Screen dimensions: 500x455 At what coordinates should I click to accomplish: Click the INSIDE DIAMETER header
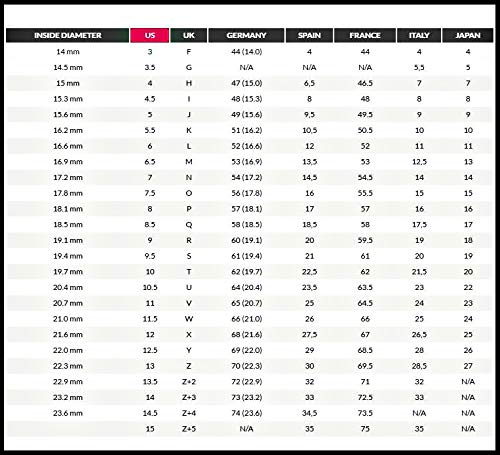[68, 35]
